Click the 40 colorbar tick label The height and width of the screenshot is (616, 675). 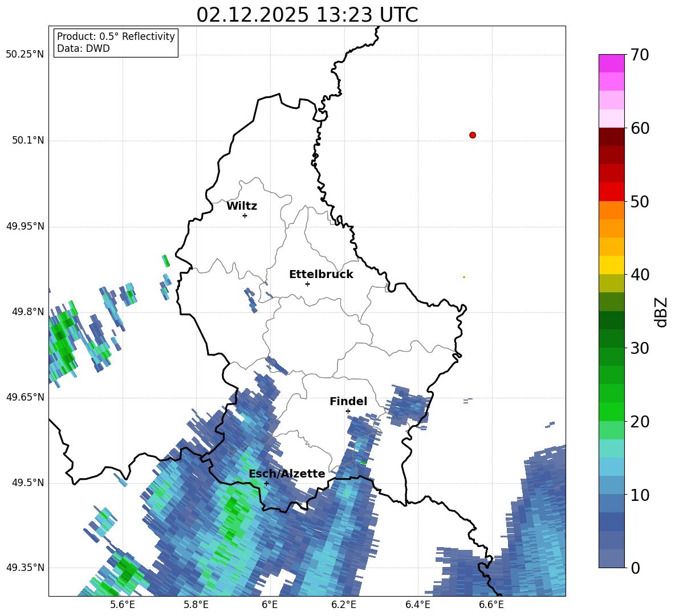coord(640,275)
